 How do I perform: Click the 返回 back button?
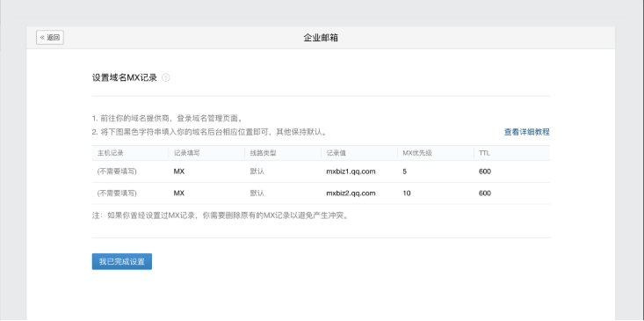(50, 38)
